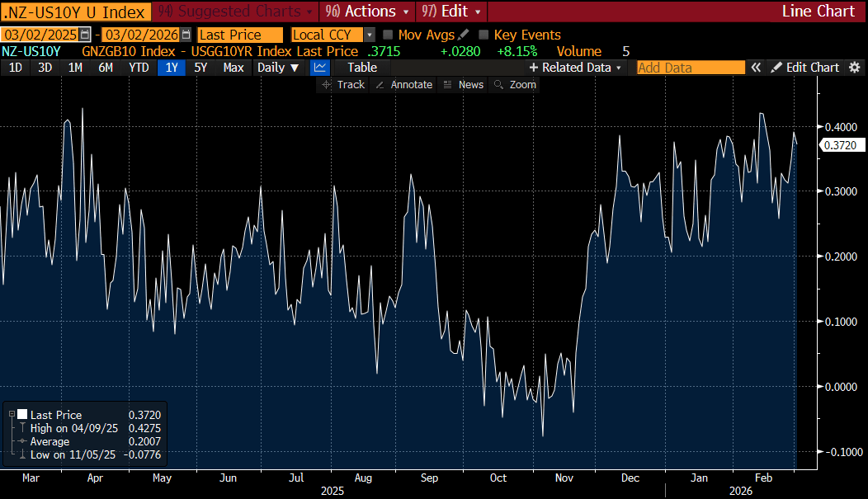The image size is (868, 499).
Task: Collapse the Last Price legend tree
Action: coord(11,415)
